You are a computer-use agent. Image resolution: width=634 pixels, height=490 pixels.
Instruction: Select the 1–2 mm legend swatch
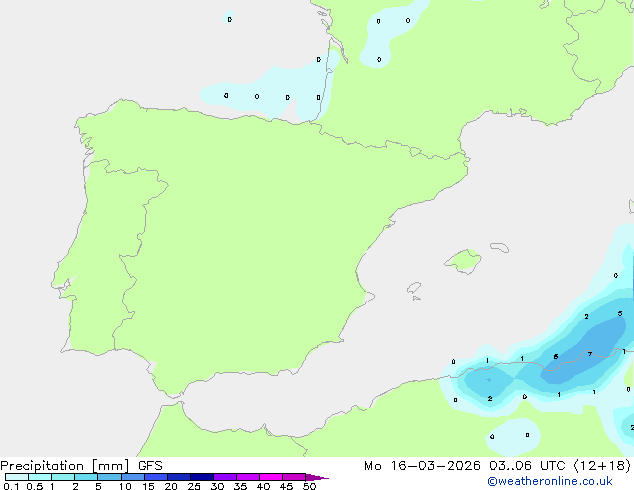[x=63, y=477]
